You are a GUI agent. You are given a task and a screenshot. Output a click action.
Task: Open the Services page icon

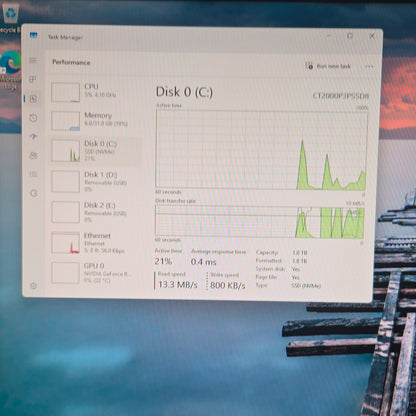[34, 193]
